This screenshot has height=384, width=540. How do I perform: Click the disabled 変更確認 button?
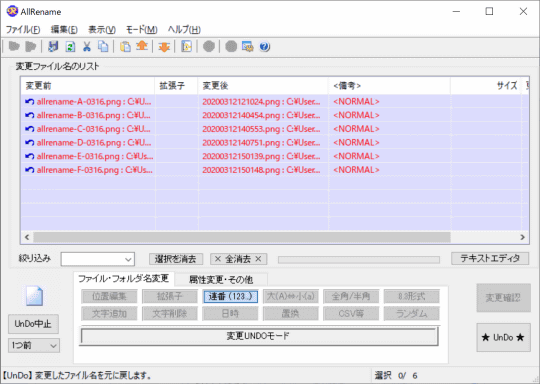pyautogui.click(x=503, y=298)
